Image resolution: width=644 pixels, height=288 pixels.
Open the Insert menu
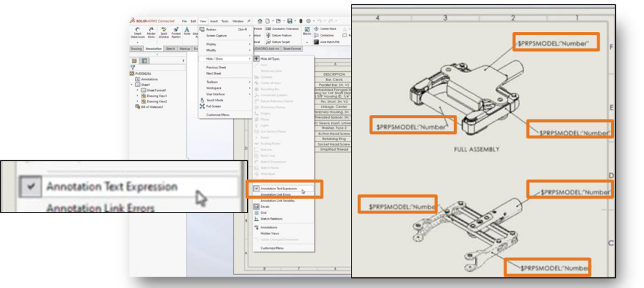click(x=214, y=21)
